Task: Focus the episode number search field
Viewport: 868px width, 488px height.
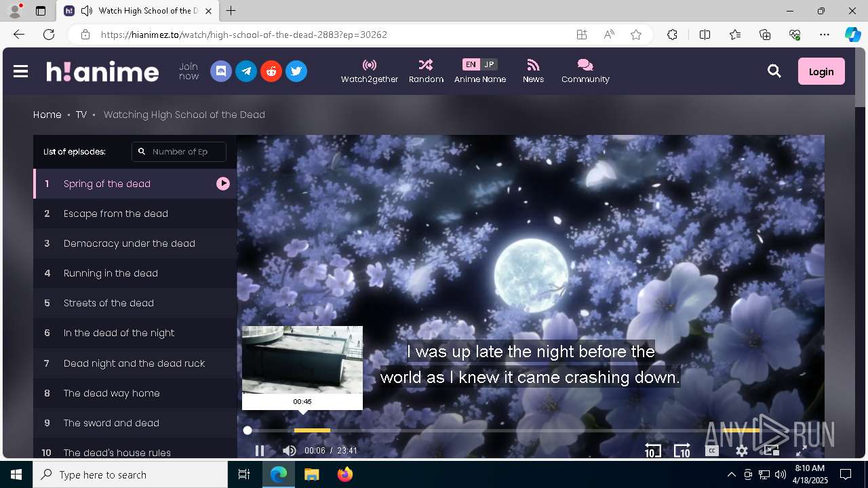Action: [x=179, y=152]
